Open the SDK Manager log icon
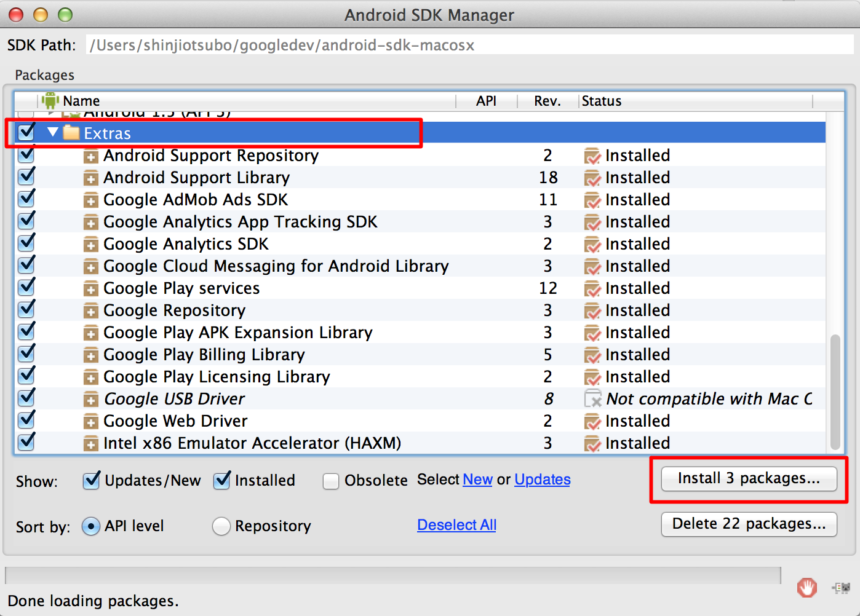860x616 pixels. [841, 588]
